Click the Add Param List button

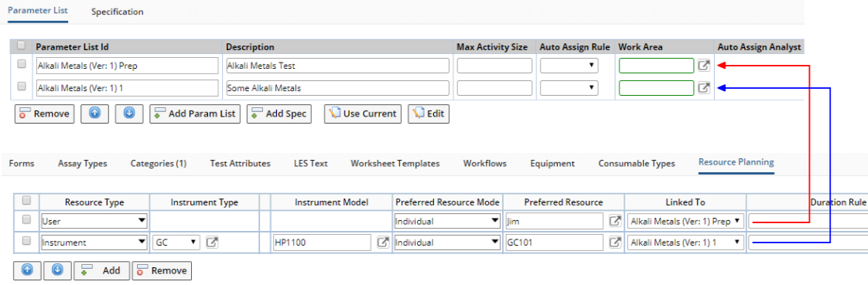(195, 114)
